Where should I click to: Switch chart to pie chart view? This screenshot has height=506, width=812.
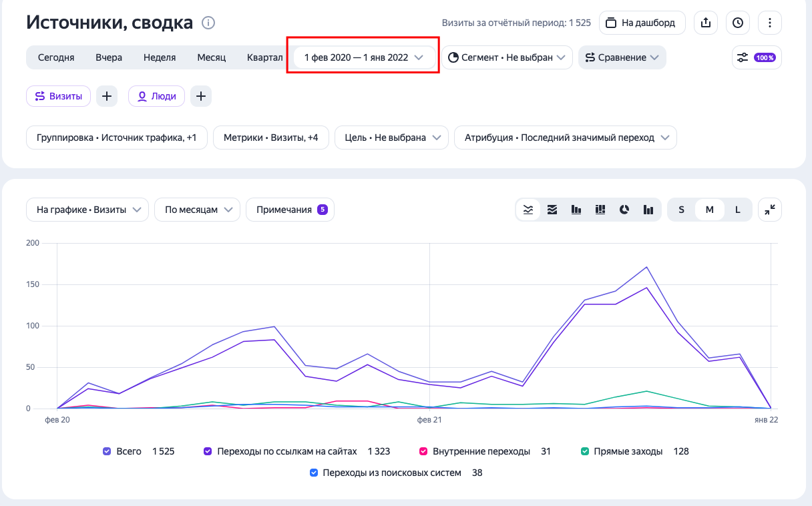coord(624,210)
